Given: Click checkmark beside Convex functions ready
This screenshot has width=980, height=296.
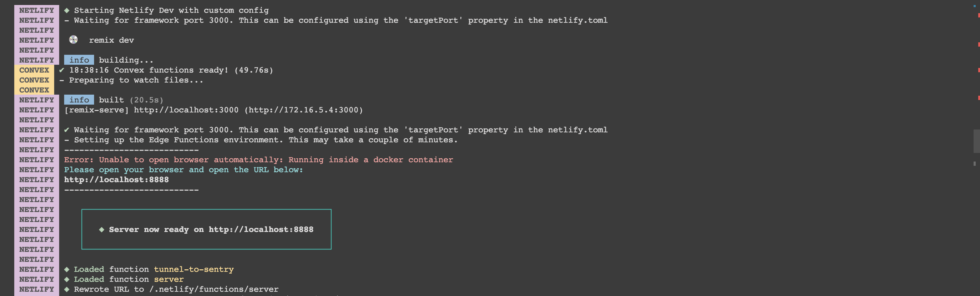Looking at the screenshot, I should click(62, 70).
